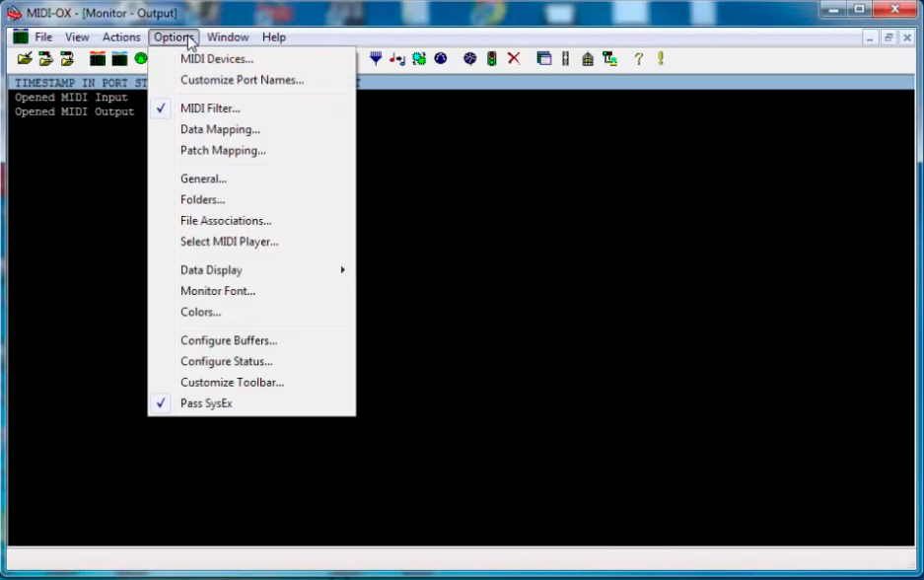Click the TIMESTAMP column header text
The width and height of the screenshot is (924, 580).
pos(44,83)
